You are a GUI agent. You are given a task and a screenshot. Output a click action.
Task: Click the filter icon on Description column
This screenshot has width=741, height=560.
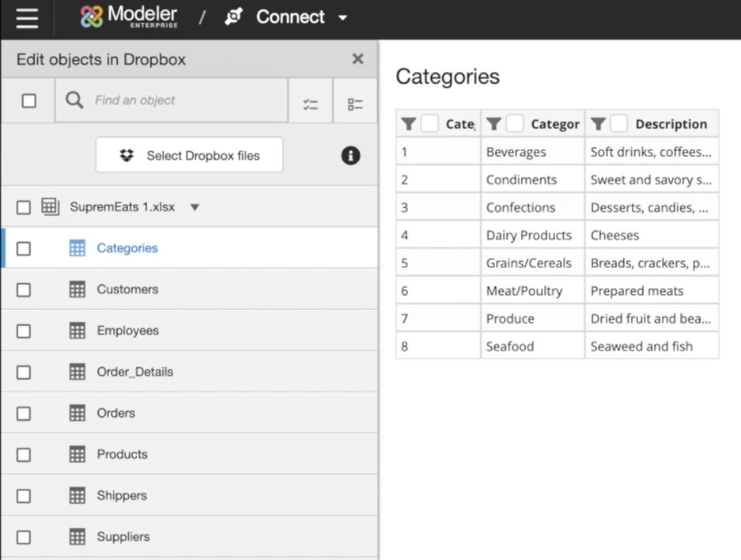[x=599, y=124]
